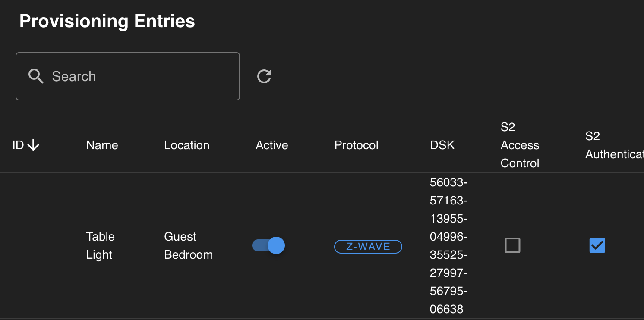Screen dimensions: 644x320
Task: Uncheck the S2 Authenticated checkbox
Action: point(597,245)
